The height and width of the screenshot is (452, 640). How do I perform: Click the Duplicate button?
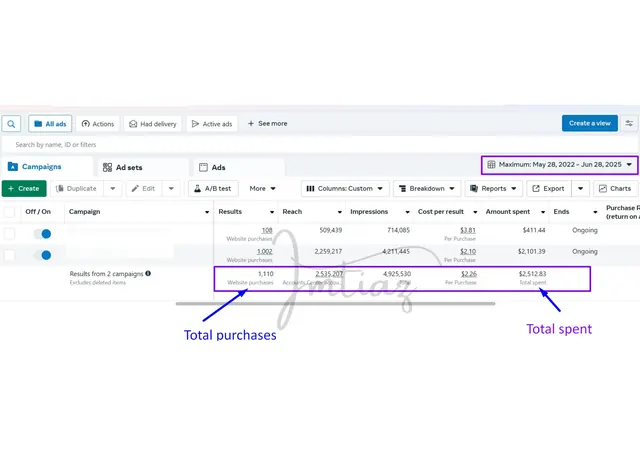point(77,189)
